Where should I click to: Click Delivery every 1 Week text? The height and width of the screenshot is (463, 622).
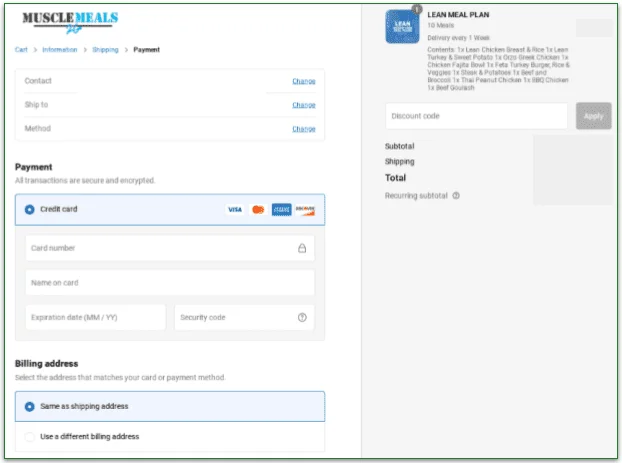pyautogui.click(x=459, y=38)
